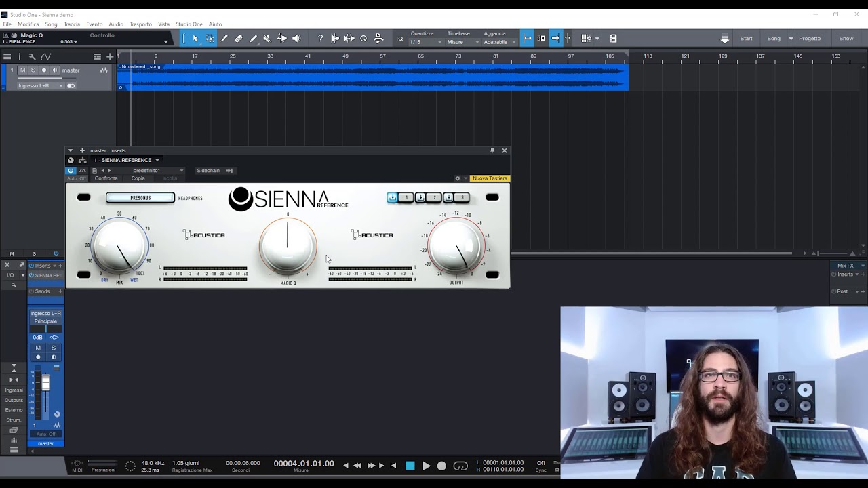Switch to the Progetto page
Screen dimensions: 868x488
click(810, 39)
